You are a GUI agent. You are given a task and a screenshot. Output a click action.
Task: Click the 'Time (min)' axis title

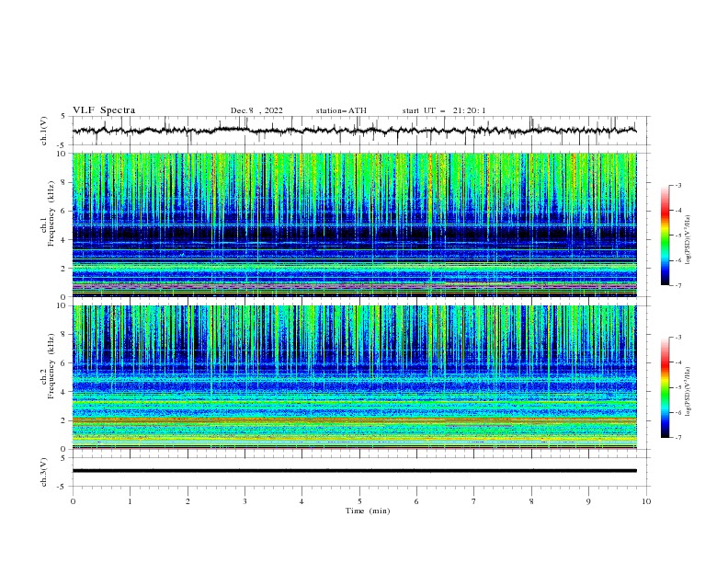[x=368, y=511]
